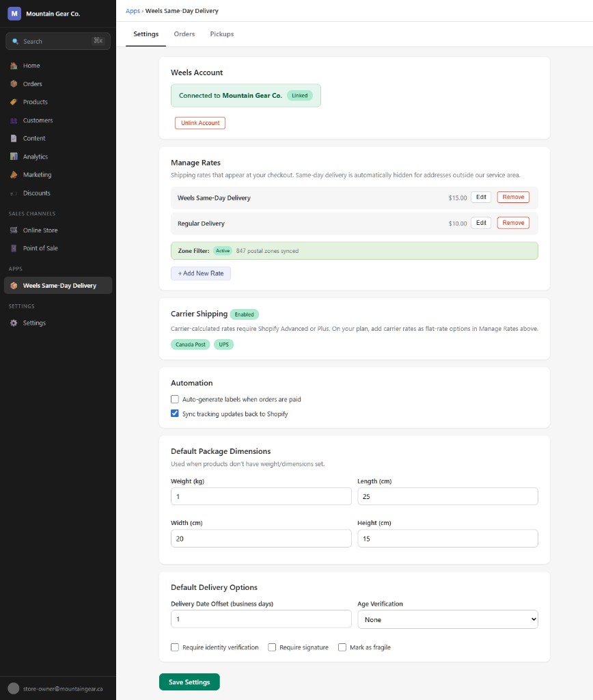The image size is (593, 700).
Task: Open the Online Store sales channel
Action: (40, 230)
